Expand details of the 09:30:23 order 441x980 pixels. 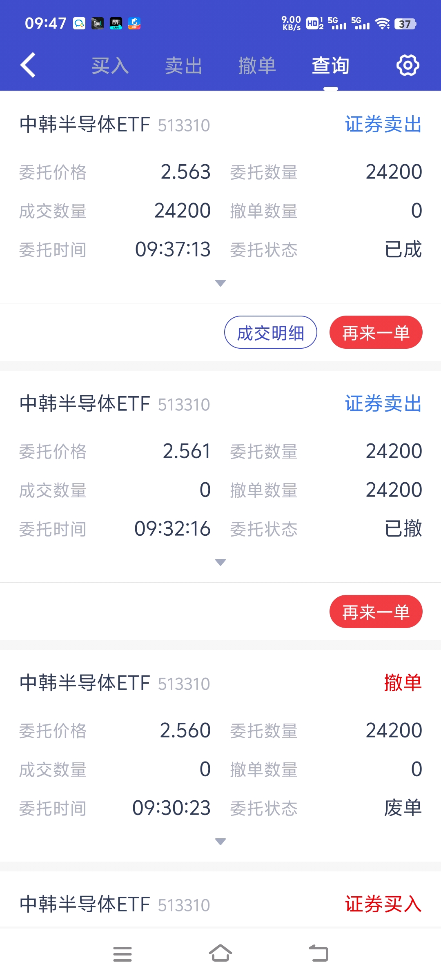[x=220, y=842]
